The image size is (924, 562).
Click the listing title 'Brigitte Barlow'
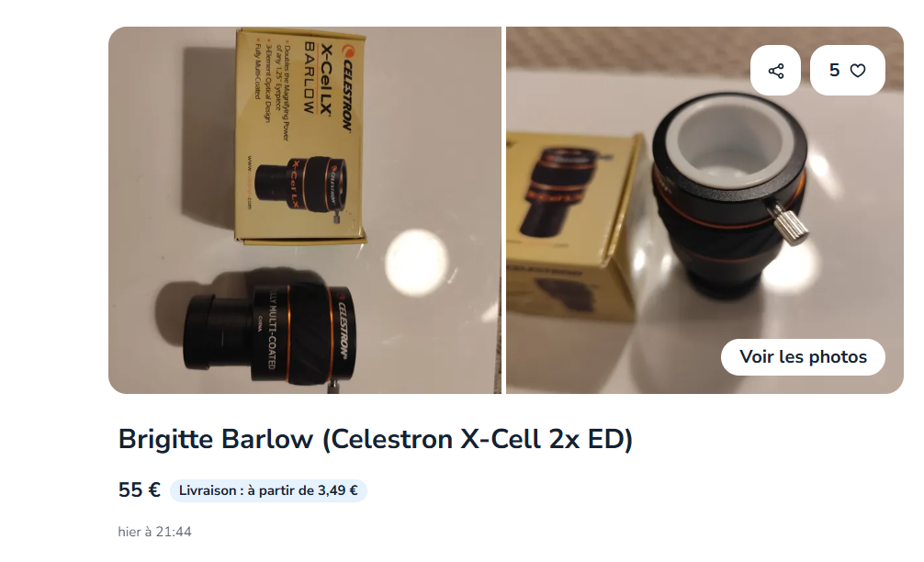point(216,440)
